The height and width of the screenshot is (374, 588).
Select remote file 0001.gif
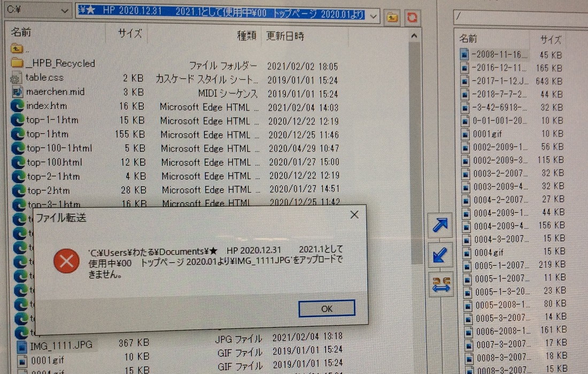[x=486, y=134]
